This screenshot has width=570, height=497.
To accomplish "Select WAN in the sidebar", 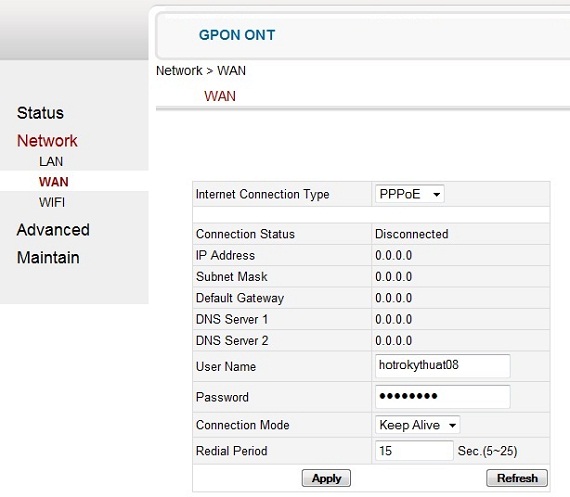I will point(54,182).
